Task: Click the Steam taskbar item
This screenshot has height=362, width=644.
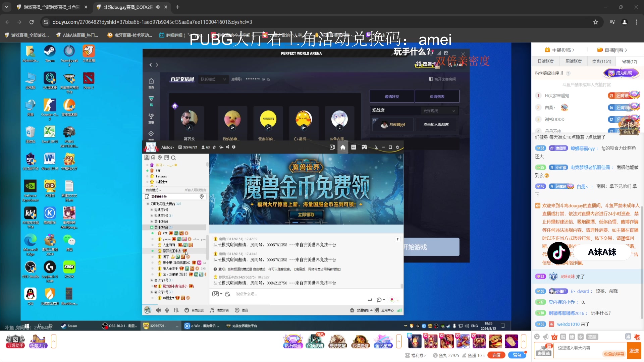Action: [69, 326]
